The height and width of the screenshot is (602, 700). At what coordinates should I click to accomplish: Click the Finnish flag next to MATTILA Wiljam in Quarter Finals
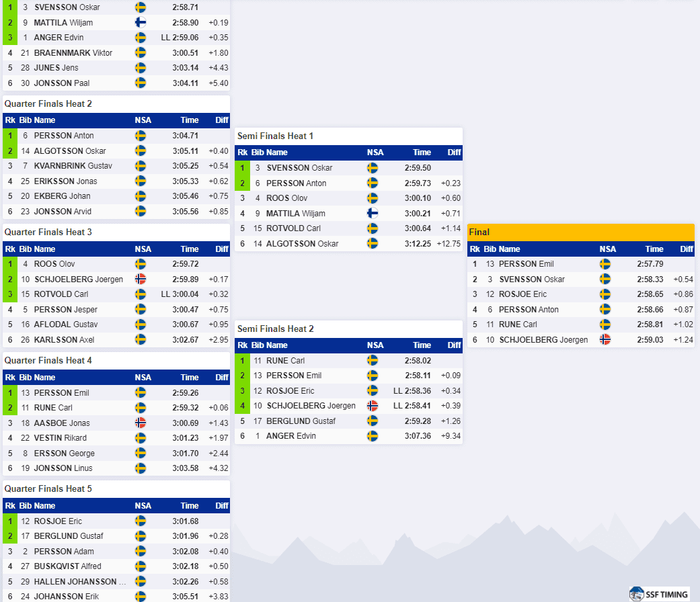140,22
